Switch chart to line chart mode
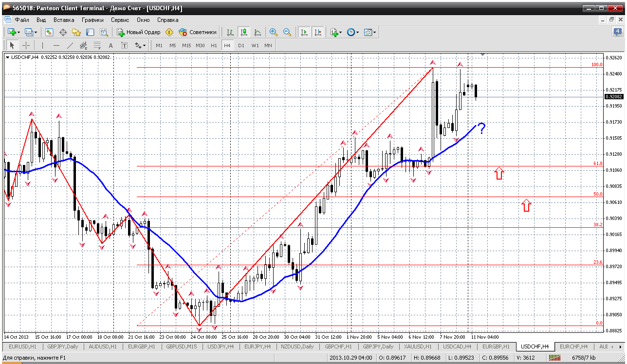627x364 pixels. (x=258, y=32)
